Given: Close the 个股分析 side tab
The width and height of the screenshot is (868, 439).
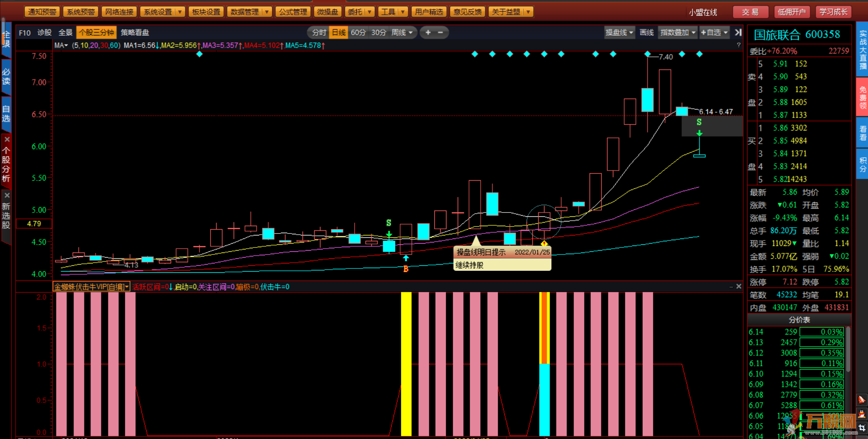Looking at the screenshot, I should point(7,139).
